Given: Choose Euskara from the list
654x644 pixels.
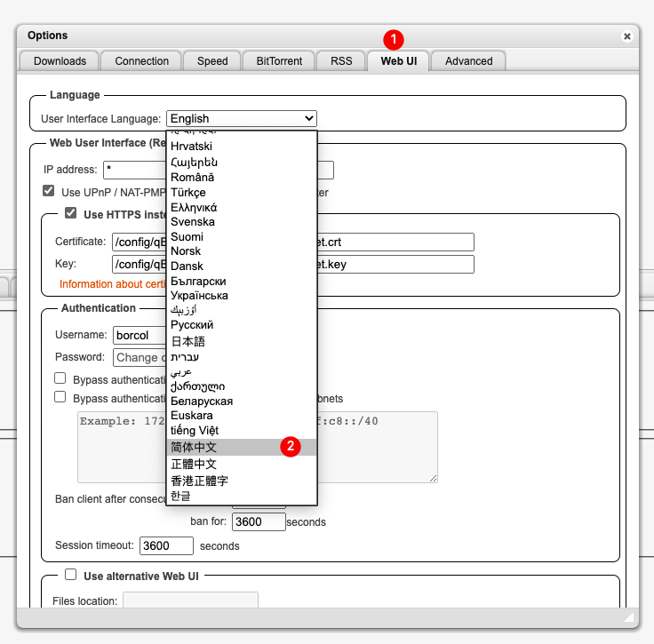Looking at the screenshot, I should [x=242, y=416].
